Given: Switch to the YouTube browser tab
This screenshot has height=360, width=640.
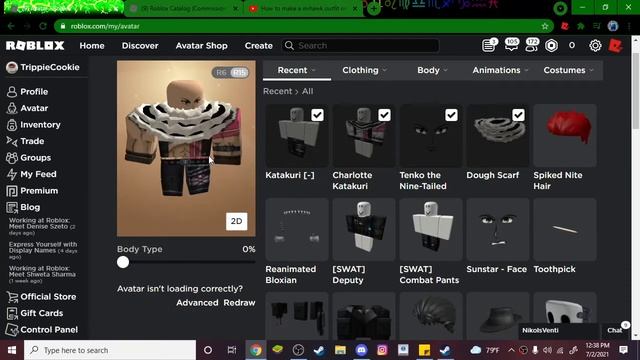Looking at the screenshot, I should pyautogui.click(x=304, y=8).
